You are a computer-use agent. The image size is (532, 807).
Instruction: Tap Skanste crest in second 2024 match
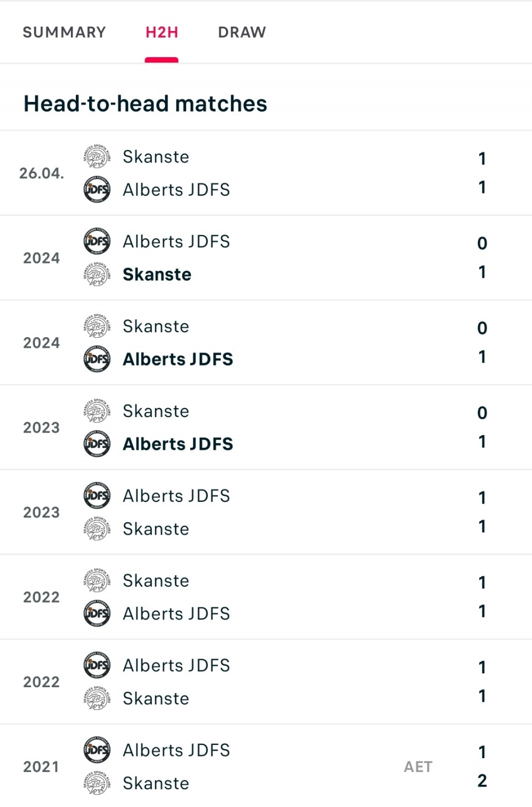click(97, 326)
